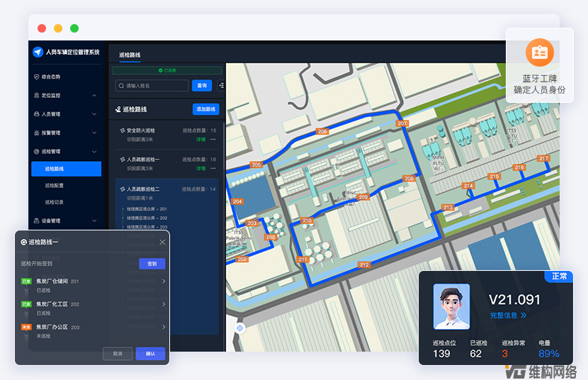Collapse the 定位监控 menu section
Viewport: 588px width, 380px height.
tap(94, 95)
